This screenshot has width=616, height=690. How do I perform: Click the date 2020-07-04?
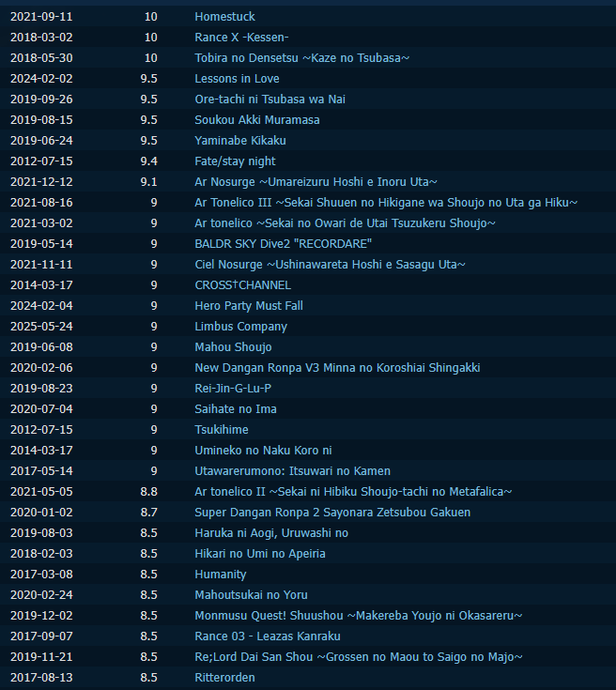(x=41, y=409)
